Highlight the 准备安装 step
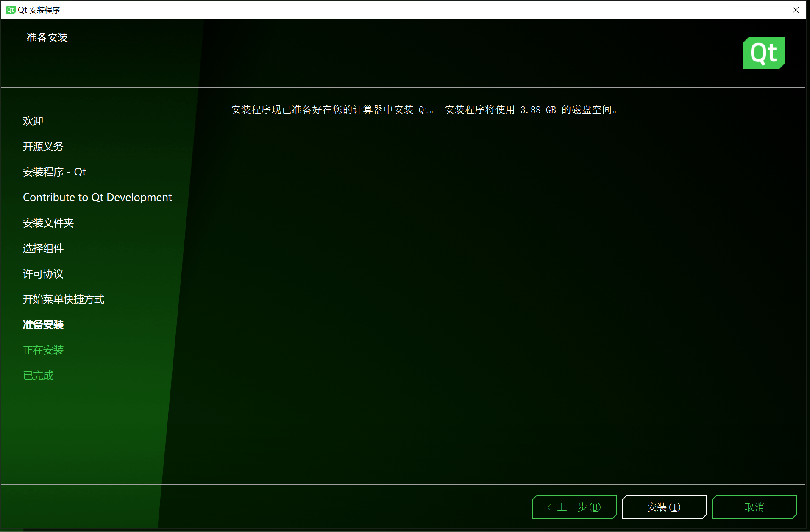Screen dimensions: 810x532 (x=43, y=325)
